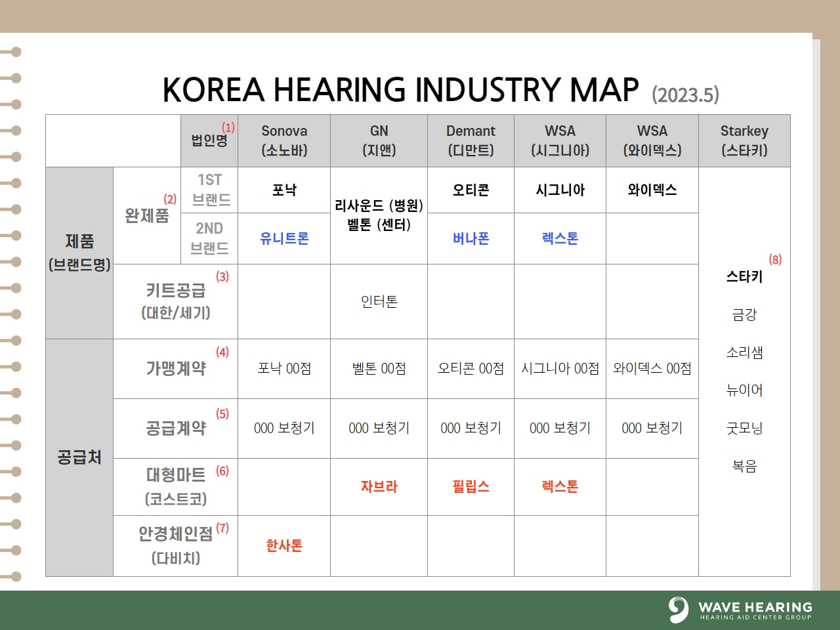This screenshot has height=630, width=840.
Task: Click the 2ND 브랜드 label
Action: [210, 238]
